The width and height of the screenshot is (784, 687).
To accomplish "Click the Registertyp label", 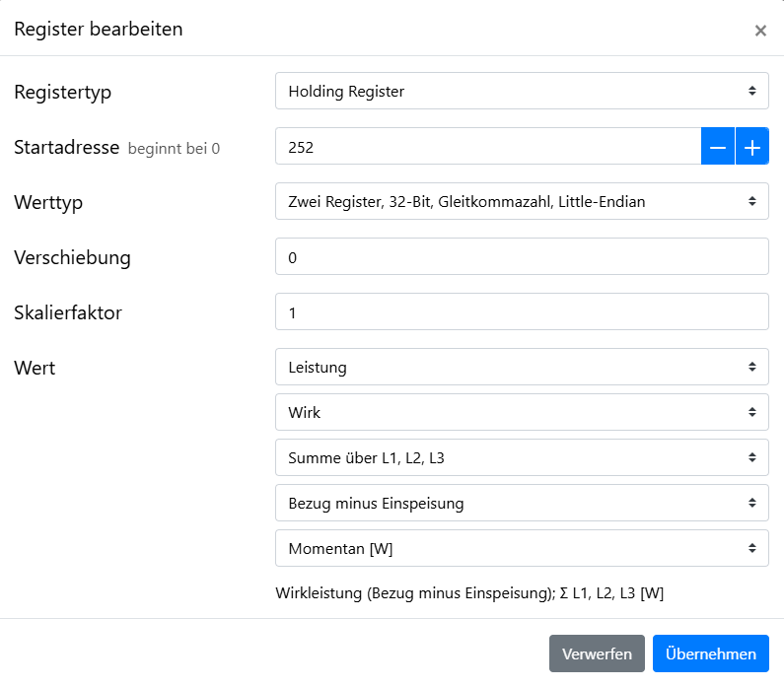I will click(63, 93).
